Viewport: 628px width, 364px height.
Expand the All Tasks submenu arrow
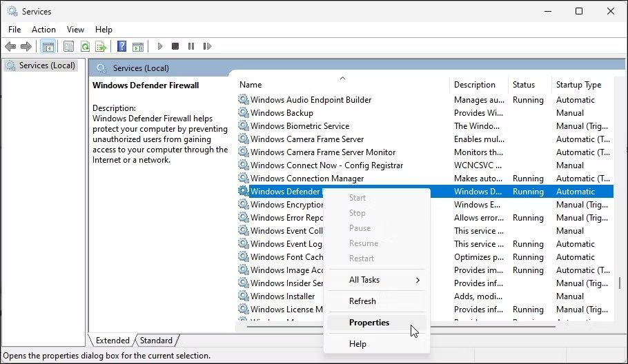418,280
